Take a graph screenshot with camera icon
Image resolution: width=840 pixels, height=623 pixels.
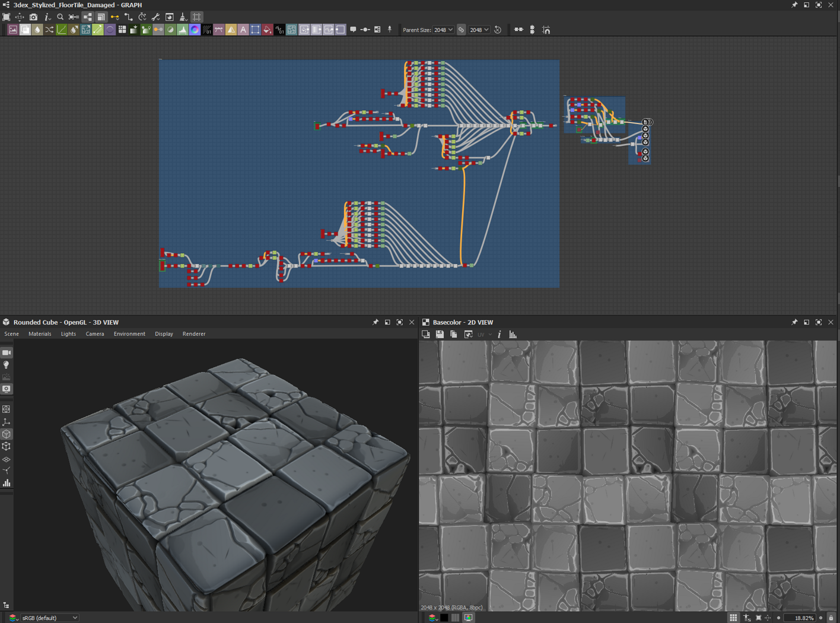(x=33, y=17)
